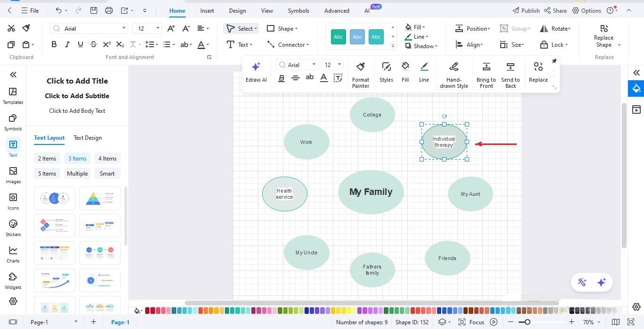Click the Print icon in title bar
This screenshot has width=644, height=329.
(109, 10)
